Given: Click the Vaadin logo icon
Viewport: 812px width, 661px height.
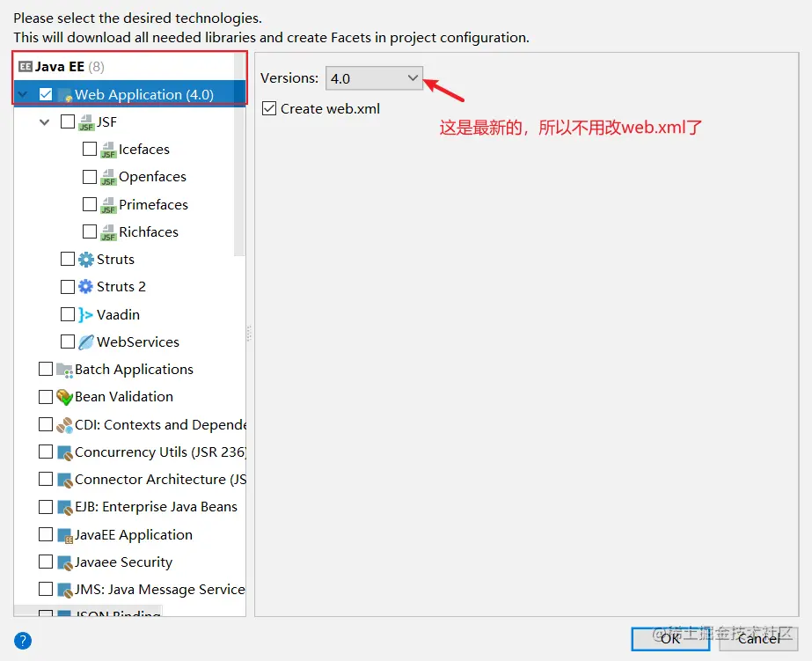Looking at the screenshot, I should pos(86,314).
